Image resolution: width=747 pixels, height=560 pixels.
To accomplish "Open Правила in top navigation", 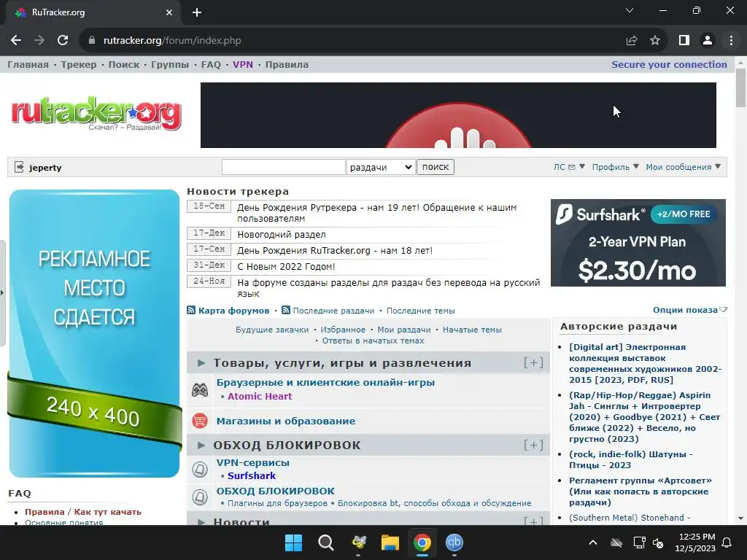I will tap(287, 64).
